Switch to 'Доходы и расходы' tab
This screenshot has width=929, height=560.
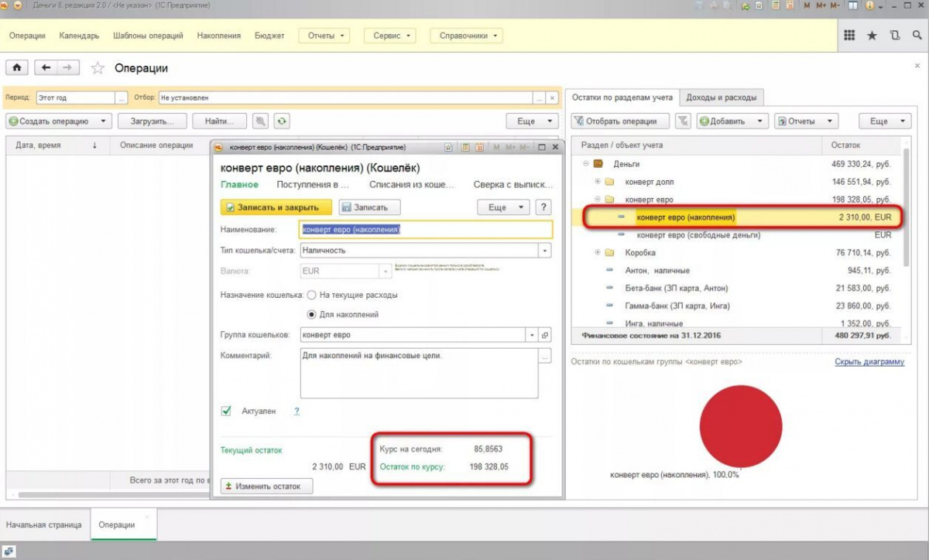[x=722, y=97]
